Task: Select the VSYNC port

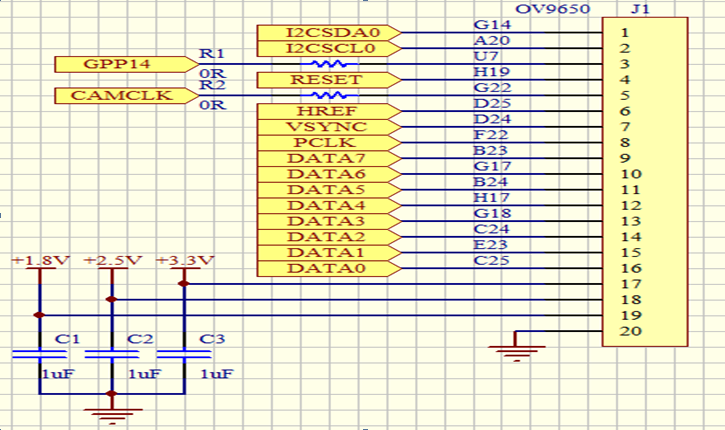Action: pos(329,127)
